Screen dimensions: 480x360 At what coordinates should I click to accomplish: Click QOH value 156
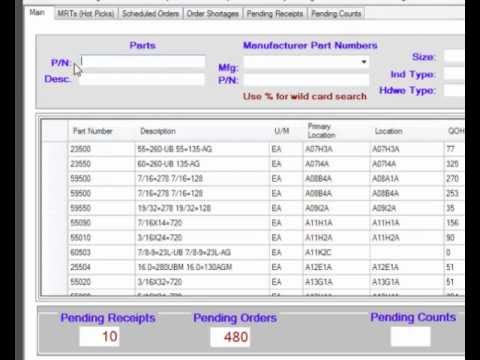point(455,223)
